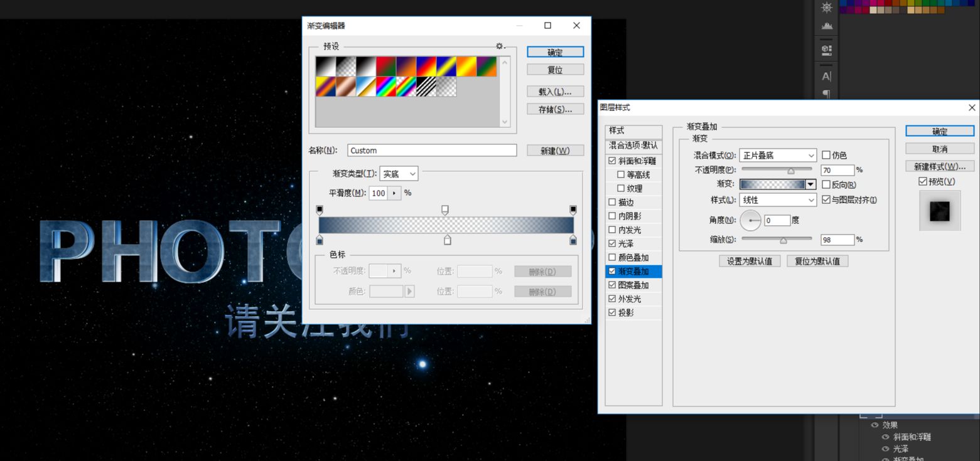Choose the transparent rainbow gradient preset
This screenshot has width=980, height=461.
[x=406, y=87]
